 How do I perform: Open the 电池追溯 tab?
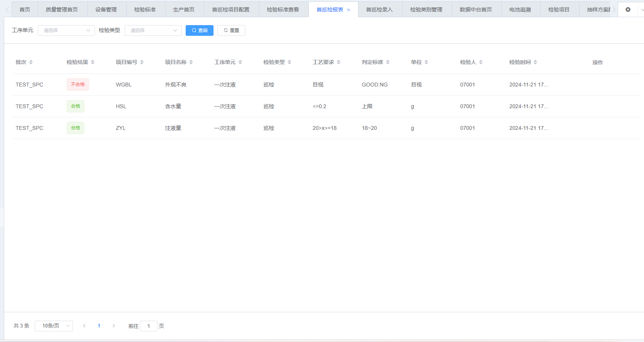520,10
